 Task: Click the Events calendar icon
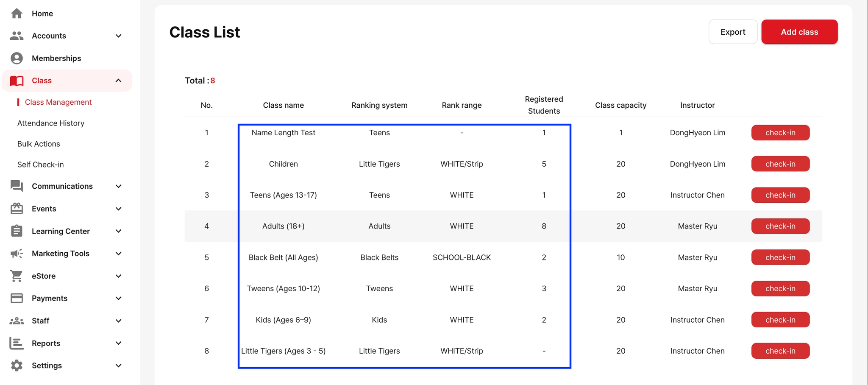(x=17, y=209)
